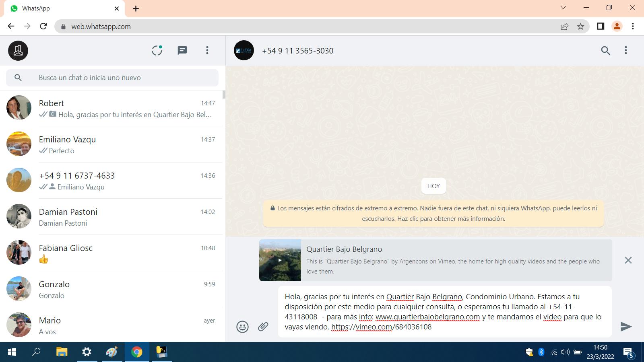Open Wi-Fi network tray icon
This screenshot has width=644, height=362.
tap(554, 353)
